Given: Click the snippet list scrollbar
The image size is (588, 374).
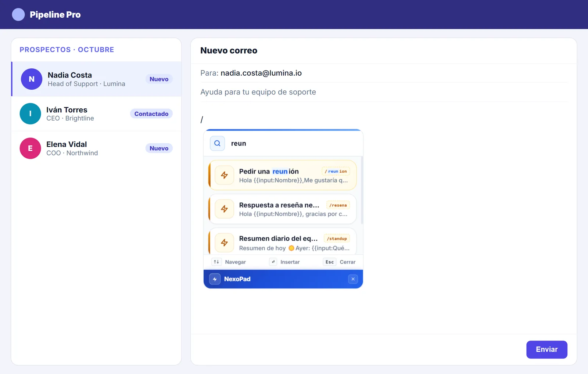Looking at the screenshot, I should (362, 190).
